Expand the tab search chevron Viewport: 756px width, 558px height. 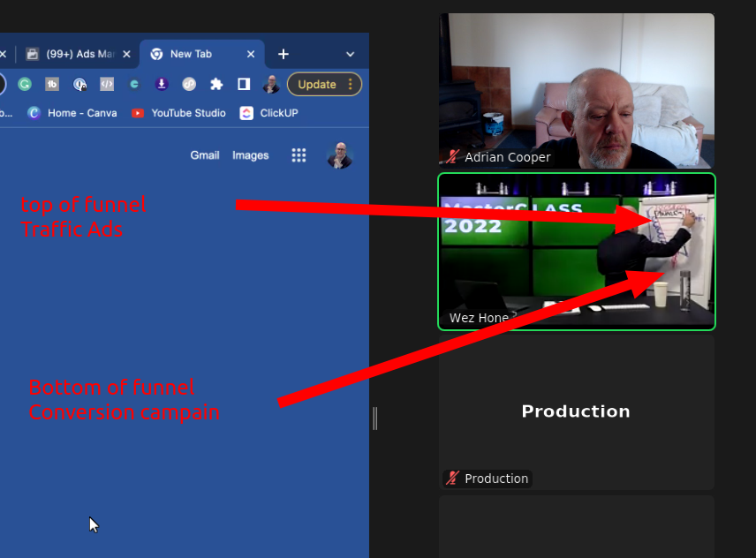pyautogui.click(x=350, y=54)
